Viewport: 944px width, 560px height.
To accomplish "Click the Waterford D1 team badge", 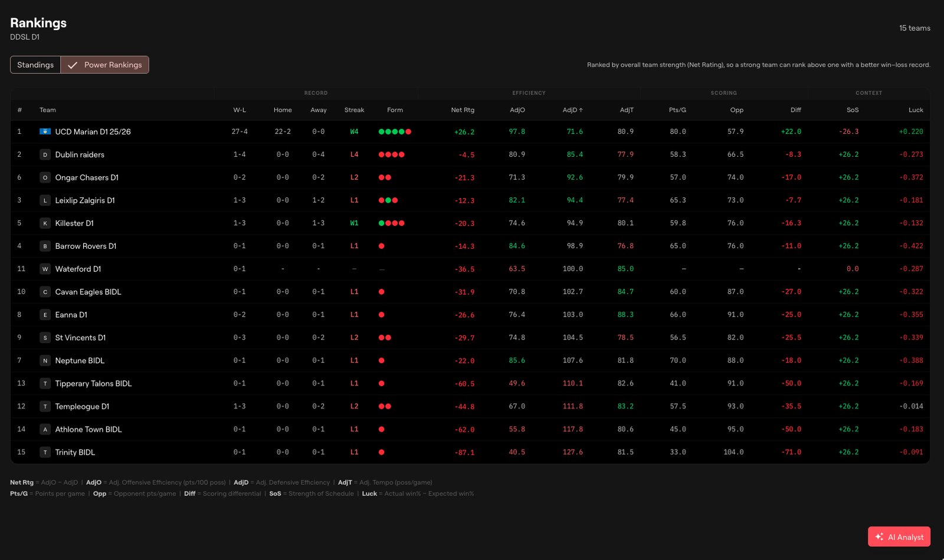I will (45, 269).
